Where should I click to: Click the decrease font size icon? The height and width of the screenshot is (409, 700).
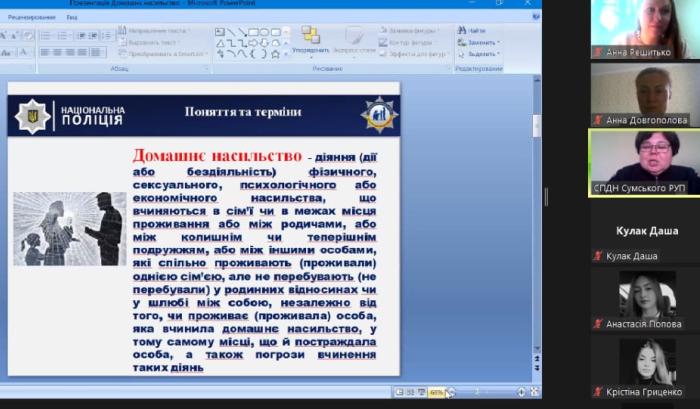[14, 36]
